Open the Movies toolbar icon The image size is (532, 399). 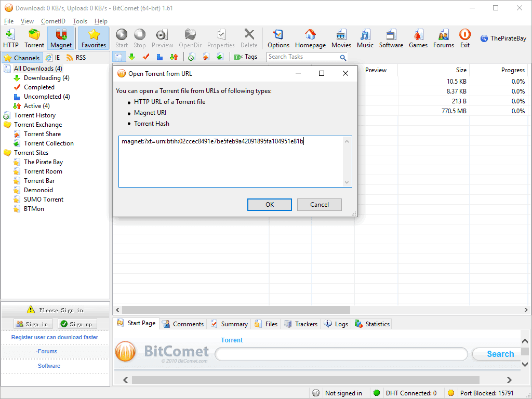341,38
